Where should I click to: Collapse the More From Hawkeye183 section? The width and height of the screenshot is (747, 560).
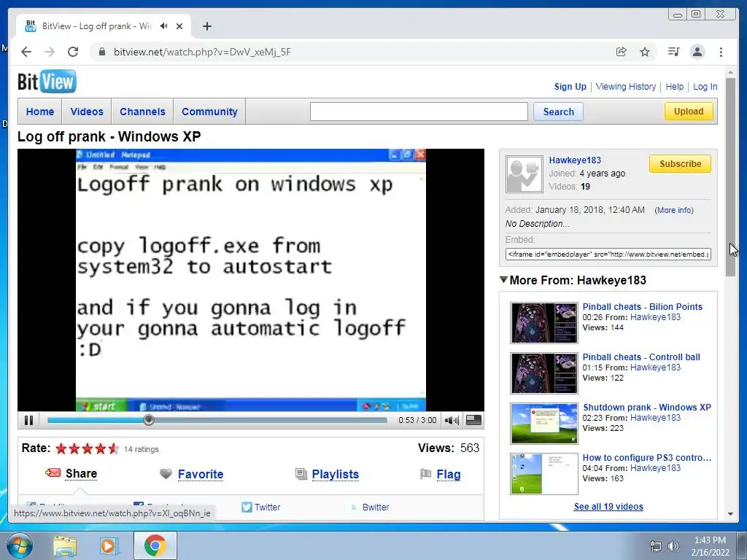click(x=503, y=279)
